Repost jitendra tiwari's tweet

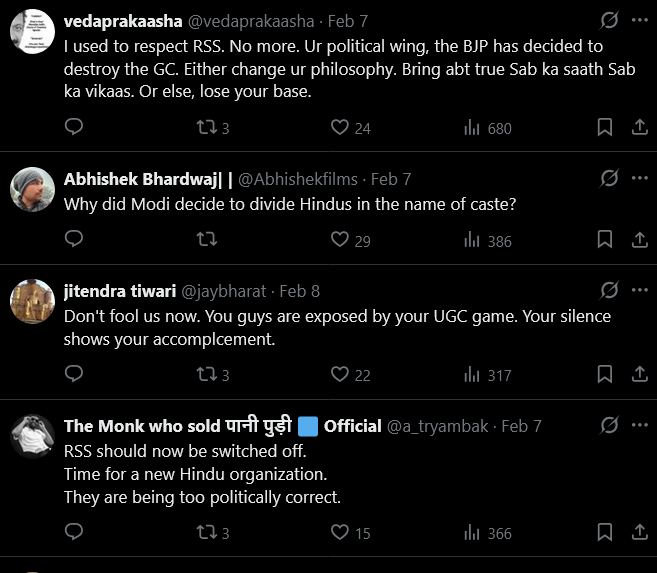pos(206,374)
